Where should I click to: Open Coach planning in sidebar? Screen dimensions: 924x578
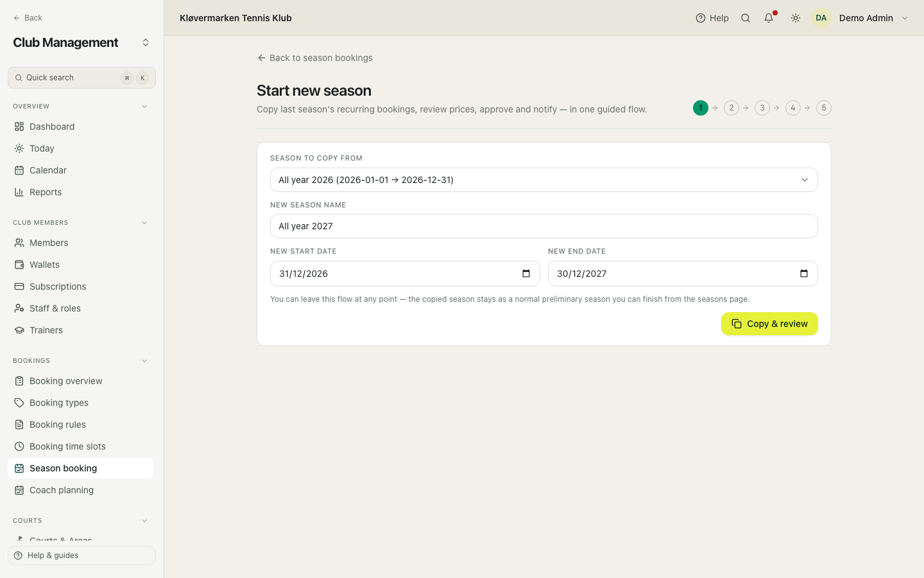tap(80, 490)
